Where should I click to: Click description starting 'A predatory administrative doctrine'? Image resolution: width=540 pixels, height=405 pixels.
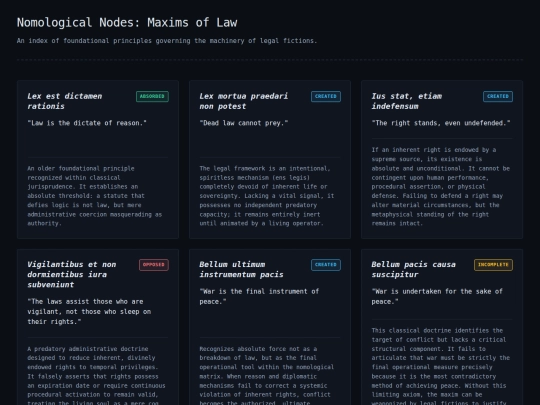point(96,375)
